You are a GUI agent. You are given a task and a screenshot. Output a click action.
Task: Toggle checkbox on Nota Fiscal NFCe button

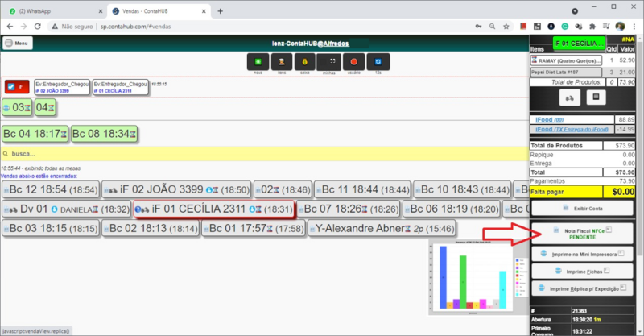pos(609,230)
